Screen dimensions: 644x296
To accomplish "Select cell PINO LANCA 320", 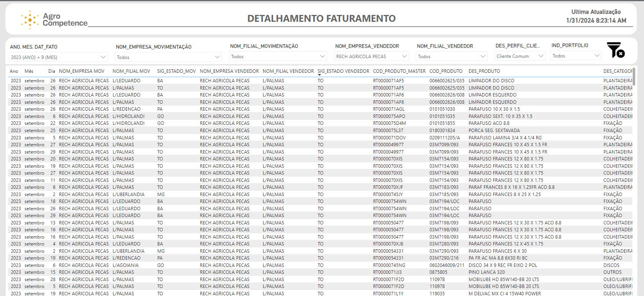I will 486,272.
